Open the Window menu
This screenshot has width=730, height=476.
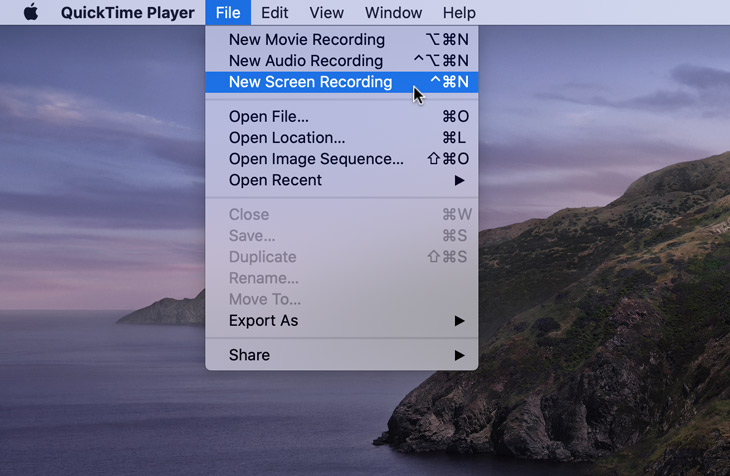(x=393, y=13)
